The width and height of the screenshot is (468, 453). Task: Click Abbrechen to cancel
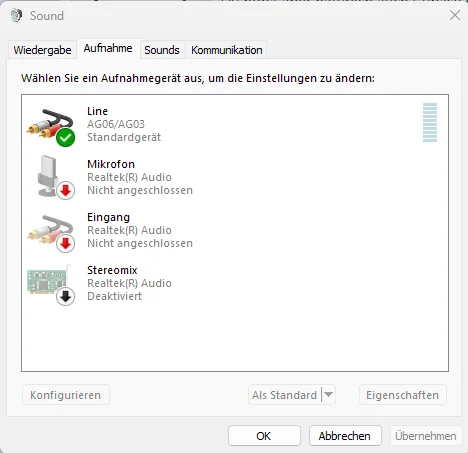tap(345, 436)
